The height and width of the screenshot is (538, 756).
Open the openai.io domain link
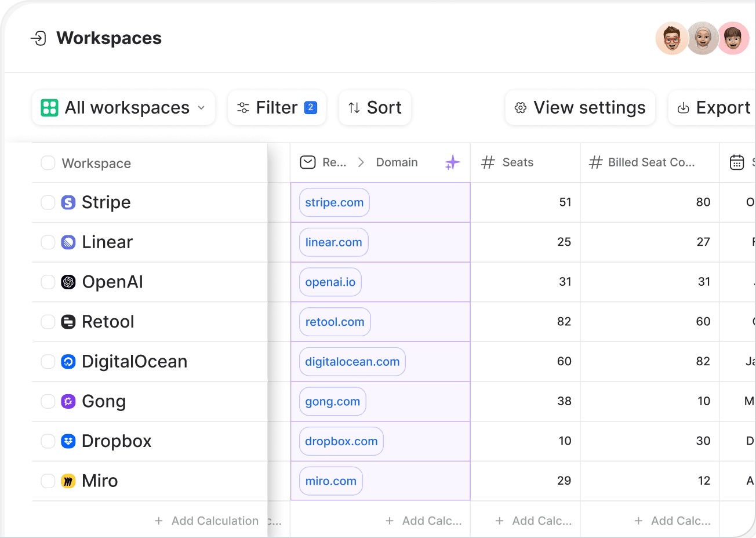point(330,282)
